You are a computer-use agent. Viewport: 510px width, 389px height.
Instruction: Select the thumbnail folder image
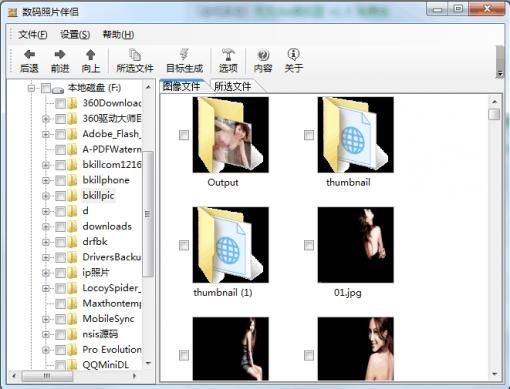coord(356,135)
